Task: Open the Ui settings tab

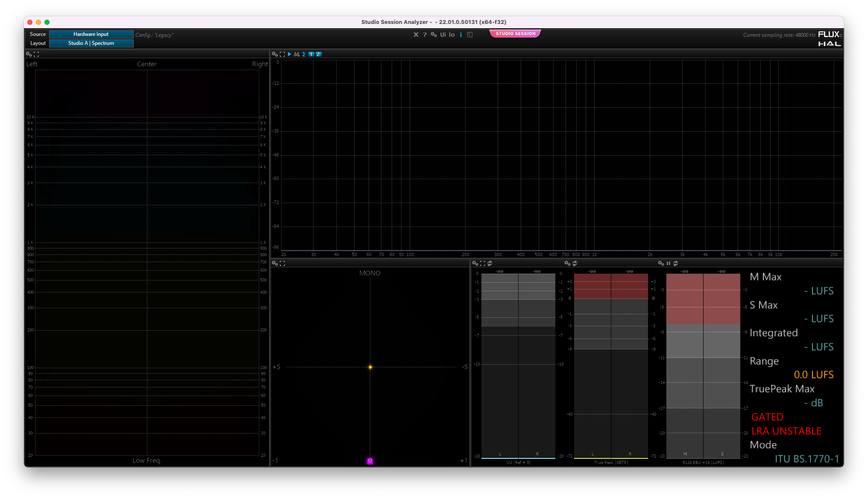Action: click(x=443, y=35)
